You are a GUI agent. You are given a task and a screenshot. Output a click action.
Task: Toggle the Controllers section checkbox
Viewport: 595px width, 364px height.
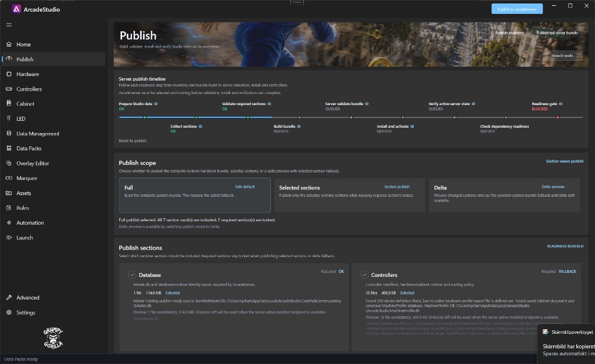tap(364, 275)
